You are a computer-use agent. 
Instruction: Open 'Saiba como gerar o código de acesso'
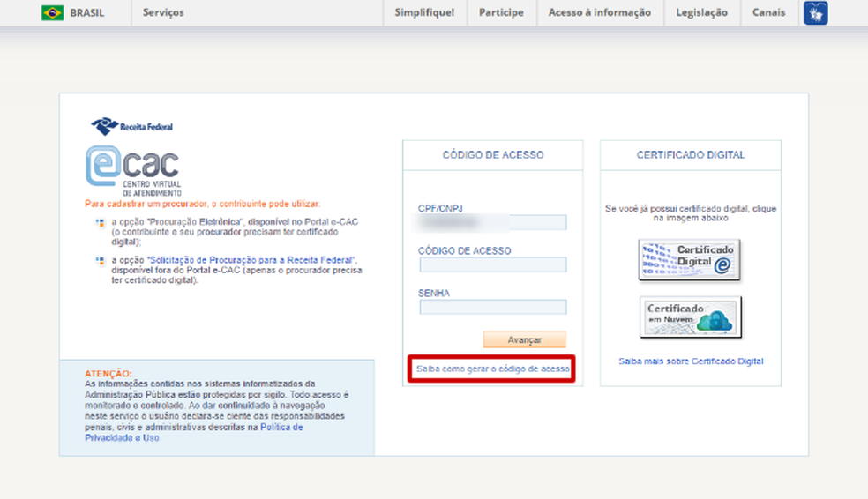tap(492, 369)
